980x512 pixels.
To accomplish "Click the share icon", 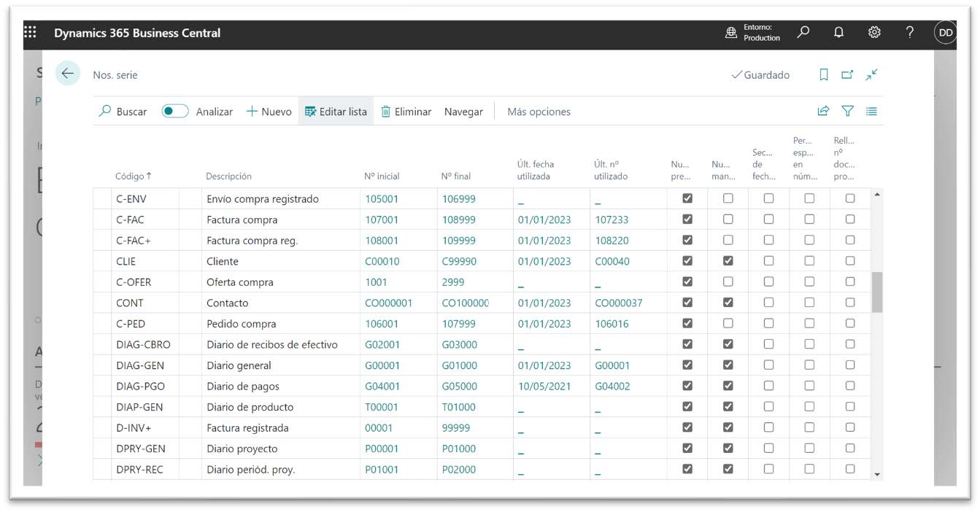I will [x=823, y=112].
